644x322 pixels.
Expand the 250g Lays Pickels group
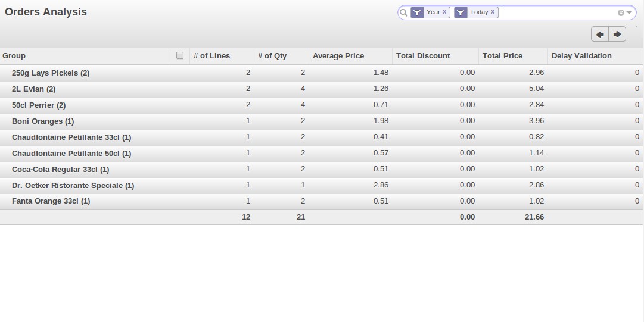[51, 73]
